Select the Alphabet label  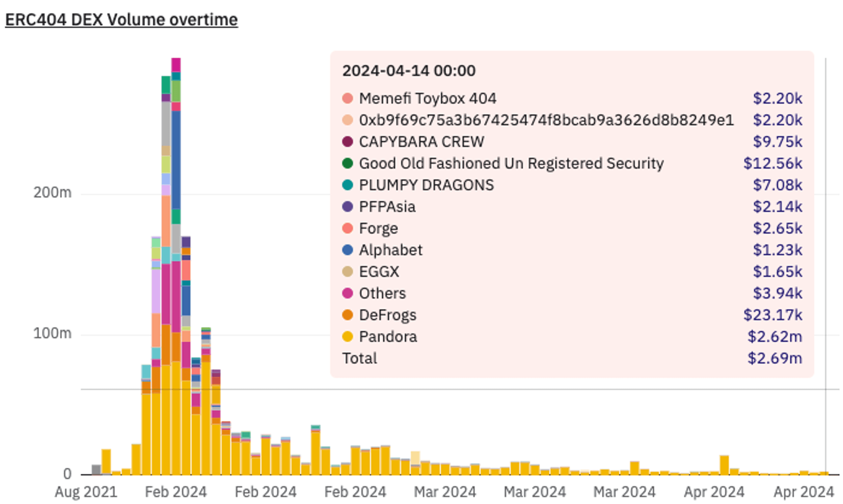click(391, 250)
